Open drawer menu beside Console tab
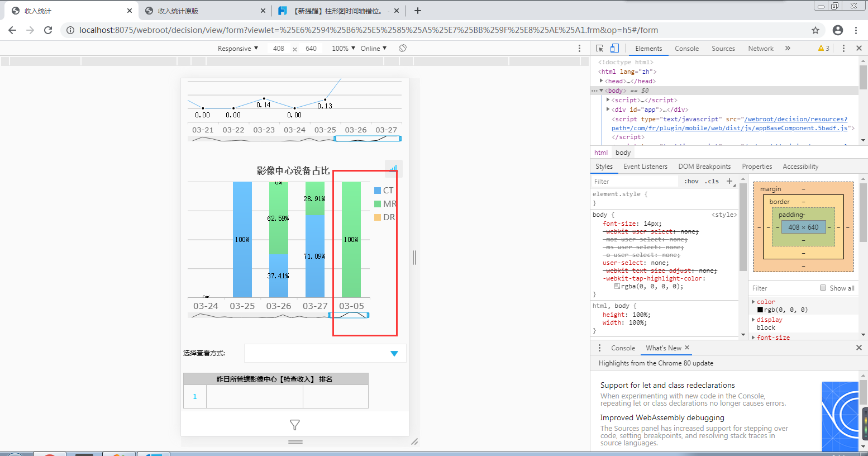868x456 pixels. (x=599, y=348)
